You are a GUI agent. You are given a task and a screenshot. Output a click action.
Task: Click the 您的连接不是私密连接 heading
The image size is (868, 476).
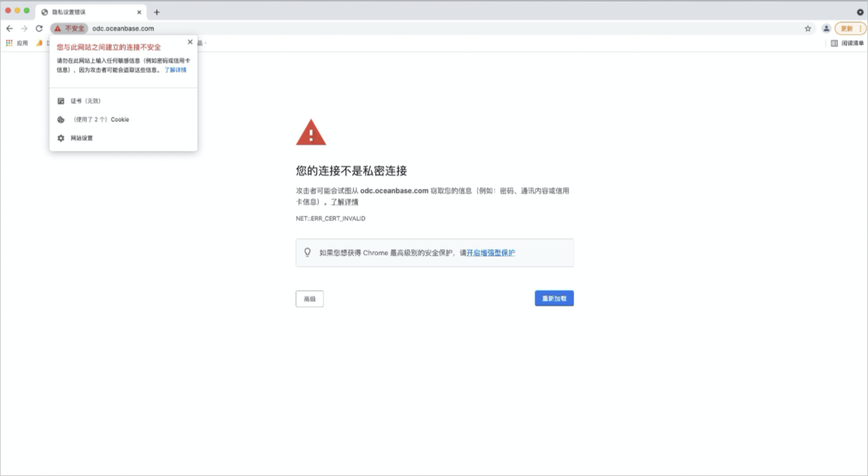click(x=351, y=171)
